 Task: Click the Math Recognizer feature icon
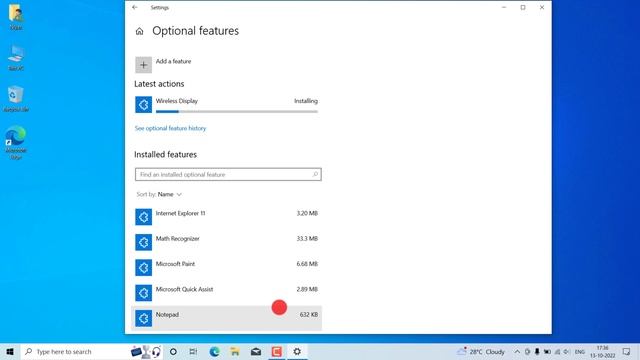click(x=143, y=242)
